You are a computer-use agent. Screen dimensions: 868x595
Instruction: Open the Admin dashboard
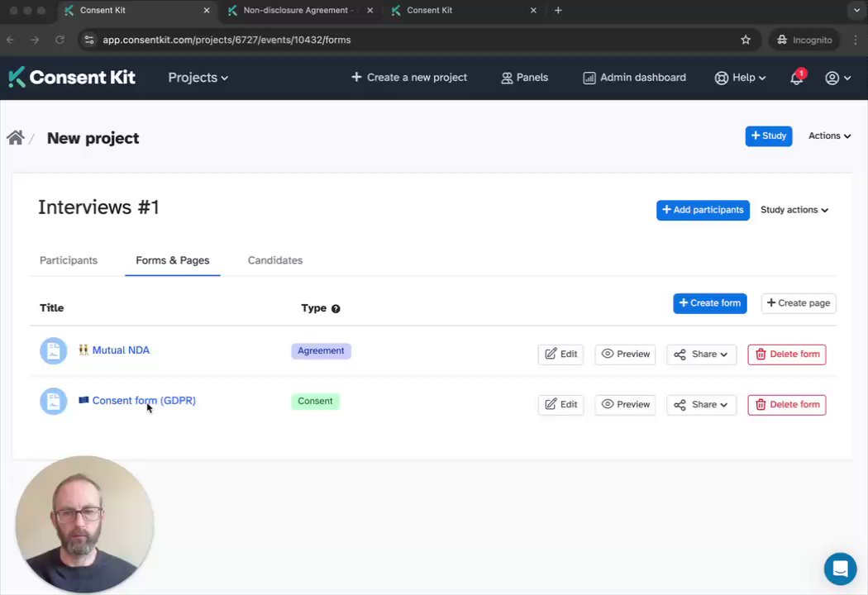[634, 78]
